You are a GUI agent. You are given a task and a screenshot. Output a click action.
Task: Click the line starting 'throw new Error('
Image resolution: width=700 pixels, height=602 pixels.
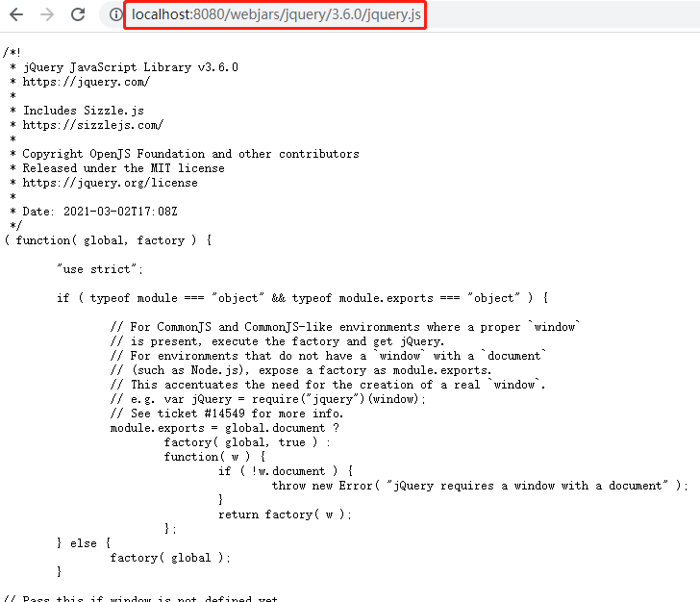(480, 486)
